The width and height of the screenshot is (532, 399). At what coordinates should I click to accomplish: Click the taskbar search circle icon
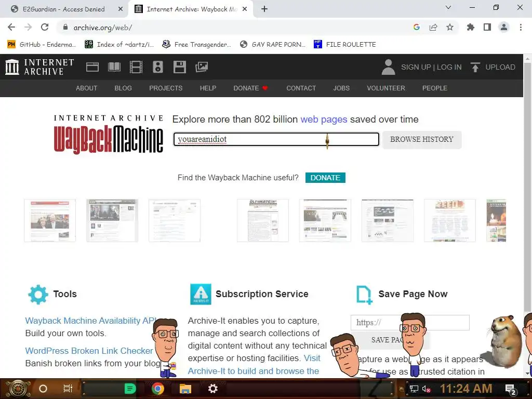coord(43,389)
